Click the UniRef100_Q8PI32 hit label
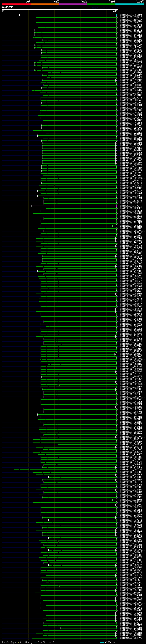 coord(131,50)
